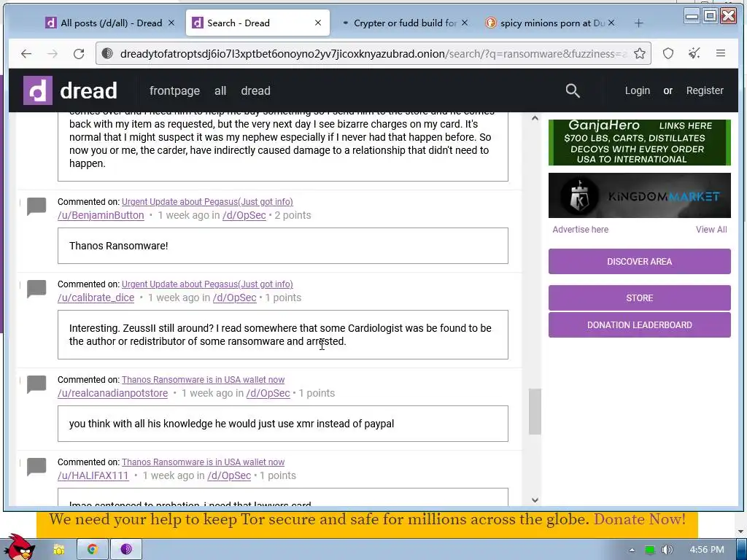The height and width of the screenshot is (560, 747).
Task: Bookmark this page with the star
Action: point(639,54)
